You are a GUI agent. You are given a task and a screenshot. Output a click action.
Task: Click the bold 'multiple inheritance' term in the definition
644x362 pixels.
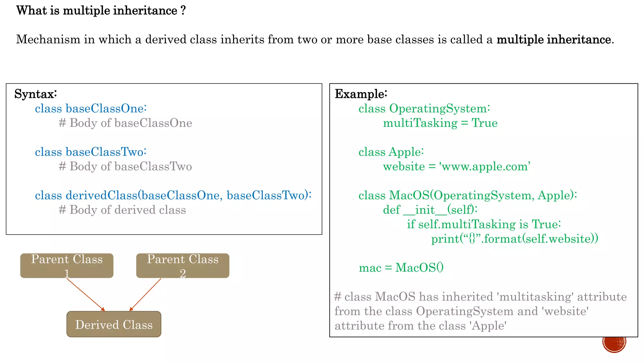[x=553, y=40]
